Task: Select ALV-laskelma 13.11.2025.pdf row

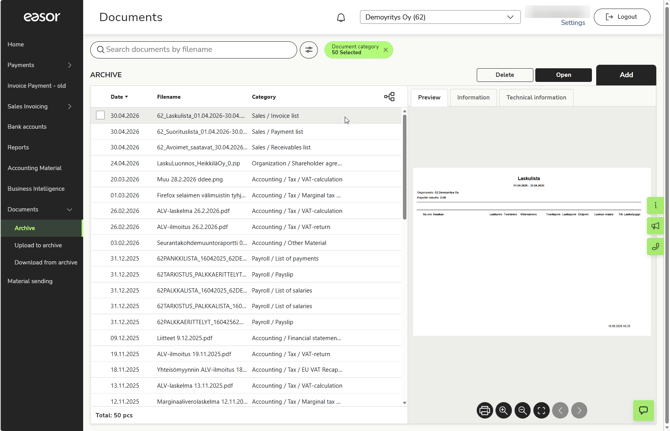Action: coord(246,386)
